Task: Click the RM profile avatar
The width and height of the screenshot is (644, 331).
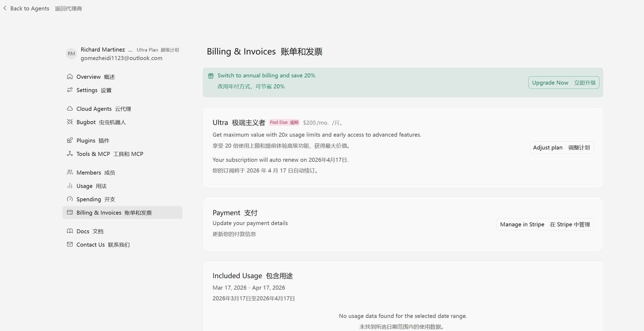Action: coord(71,54)
